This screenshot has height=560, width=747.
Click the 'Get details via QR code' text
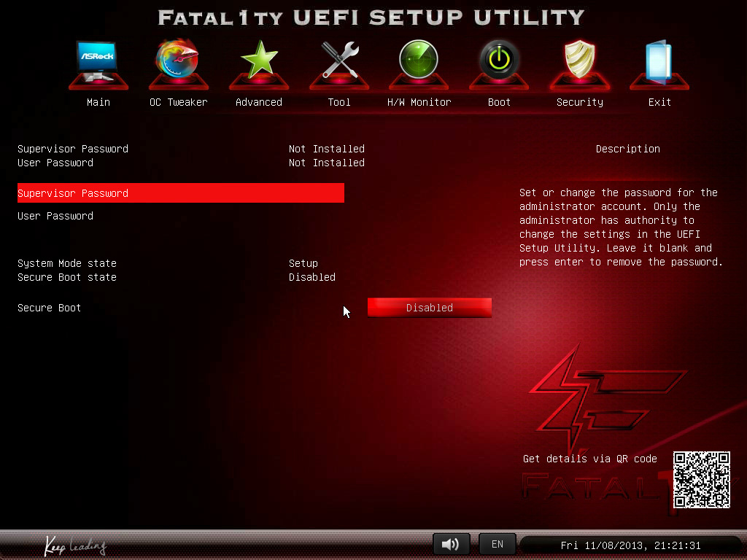[589, 458]
